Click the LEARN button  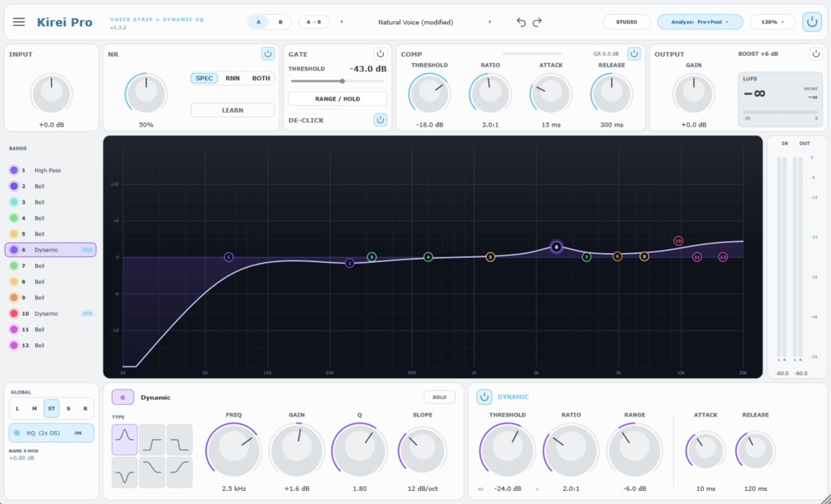tap(233, 110)
